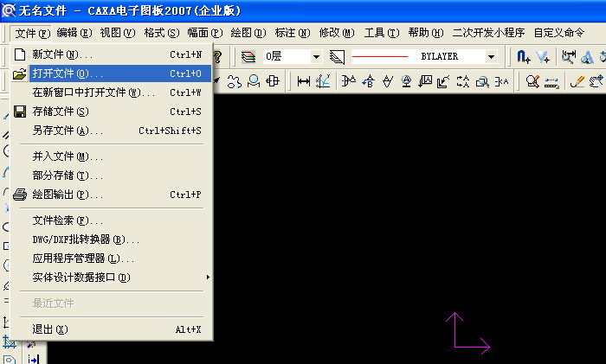Viewport: 606px width, 364px height.
Task: Open the 格式(S) menu
Action: click(x=162, y=33)
